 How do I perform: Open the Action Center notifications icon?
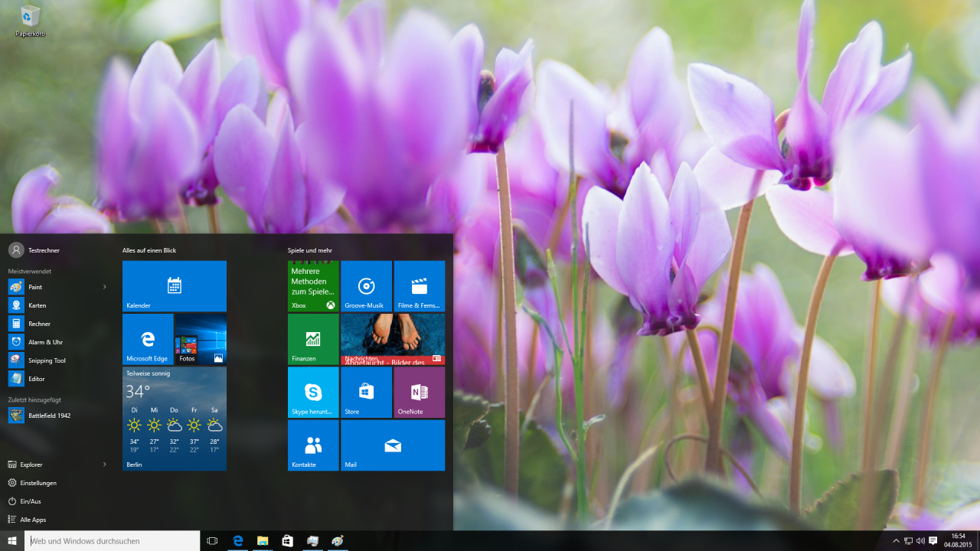pyautogui.click(x=933, y=541)
